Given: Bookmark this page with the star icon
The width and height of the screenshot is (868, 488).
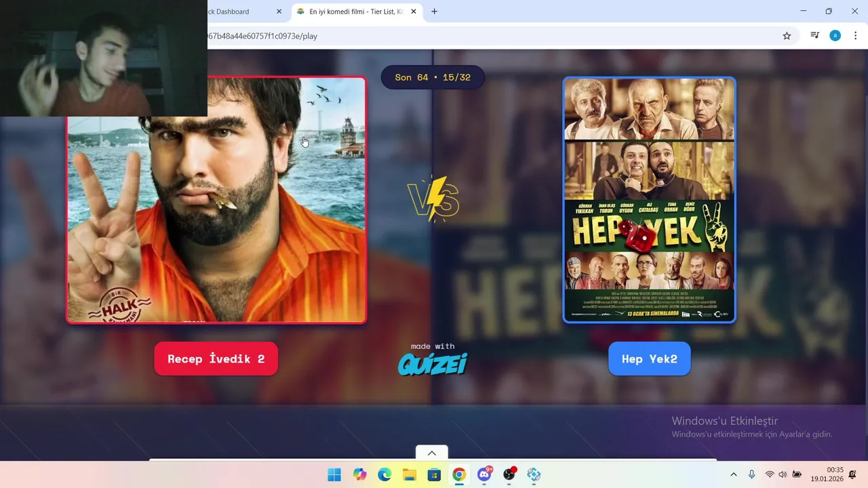Looking at the screenshot, I should 787,36.
